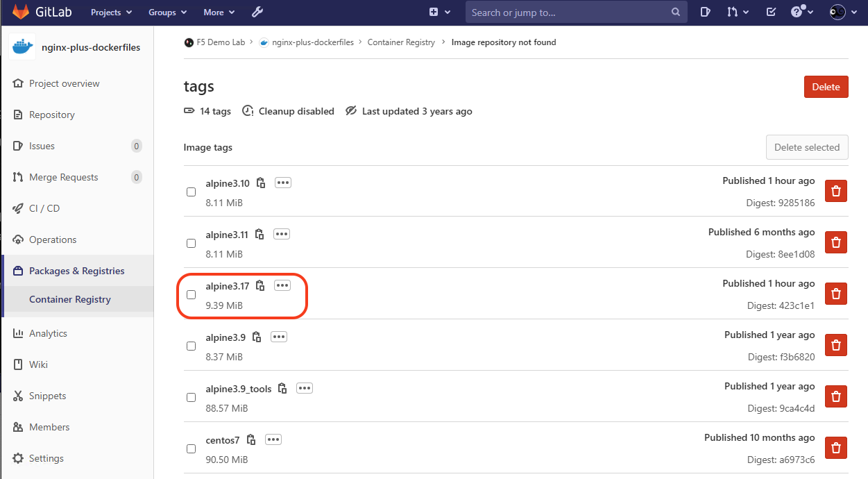The image size is (868, 479).
Task: Open the admin area wrench icon
Action: click(x=257, y=12)
